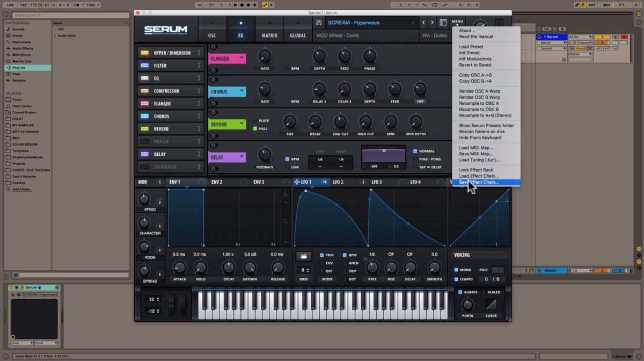Toggle Flanger BPM sync checkbox
Screen dimensions: 644x361
288,69
